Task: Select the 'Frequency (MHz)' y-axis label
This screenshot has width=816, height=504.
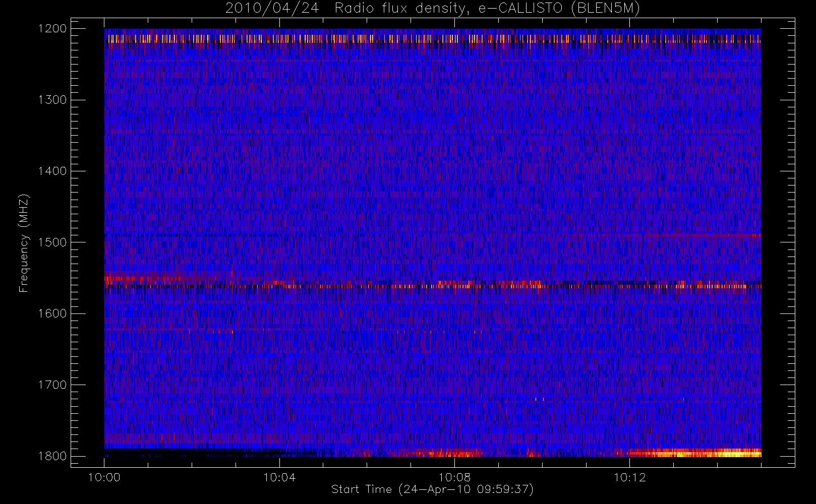Action: click(x=24, y=243)
